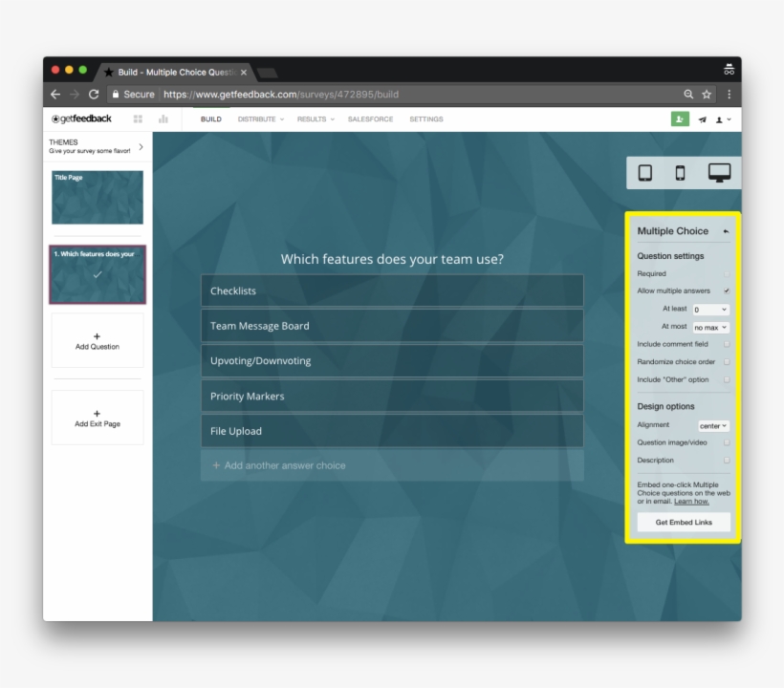
Task: Switch to tablet preview mode
Action: click(x=645, y=173)
